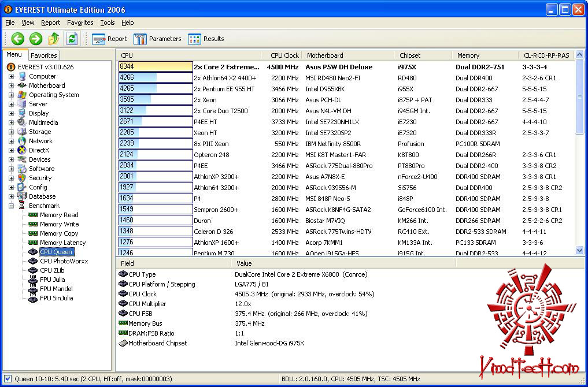Click the results list scroll-up arrow

[x=579, y=55]
